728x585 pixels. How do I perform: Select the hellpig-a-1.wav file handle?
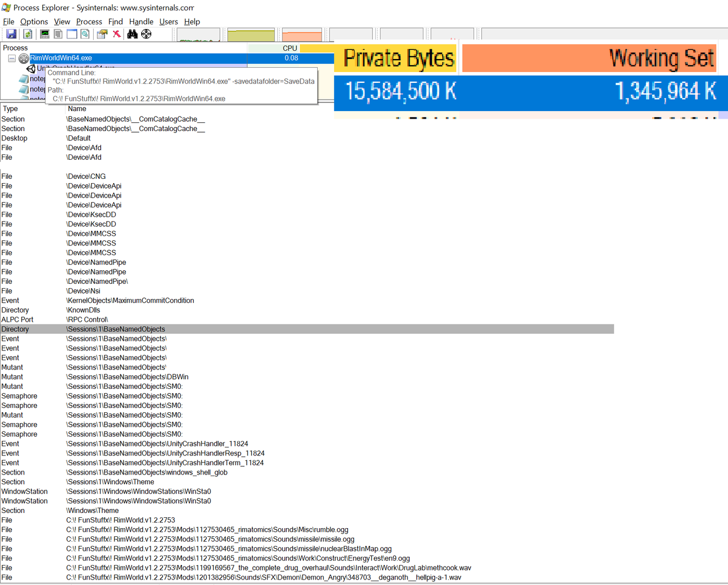(307, 577)
